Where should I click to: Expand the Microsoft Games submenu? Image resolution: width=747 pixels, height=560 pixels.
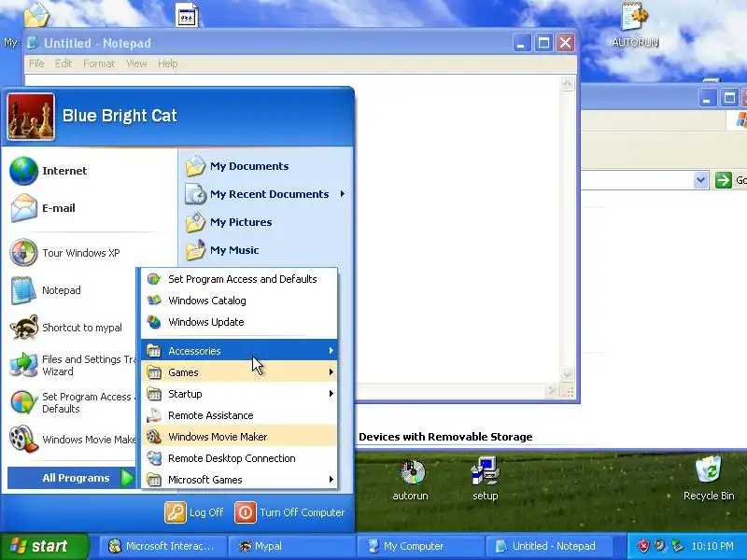239,480
